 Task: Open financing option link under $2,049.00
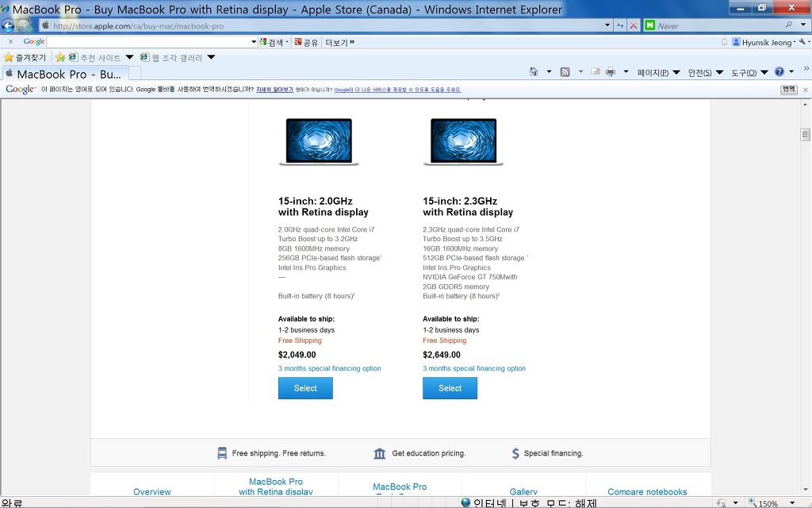pyautogui.click(x=329, y=368)
